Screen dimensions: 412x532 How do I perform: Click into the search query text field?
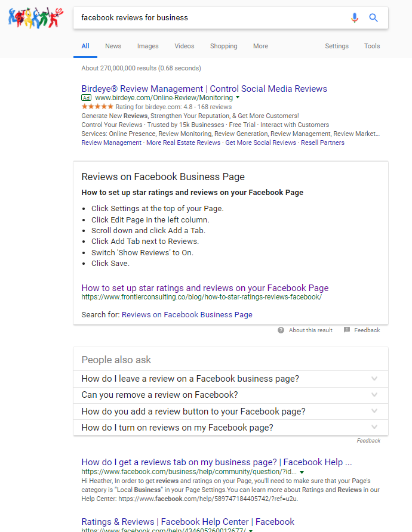[209, 18]
